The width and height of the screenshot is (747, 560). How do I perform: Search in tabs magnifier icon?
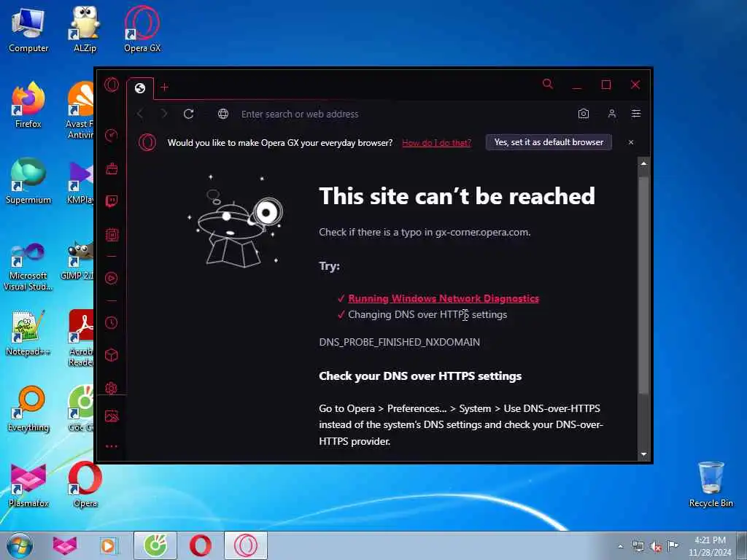click(548, 85)
